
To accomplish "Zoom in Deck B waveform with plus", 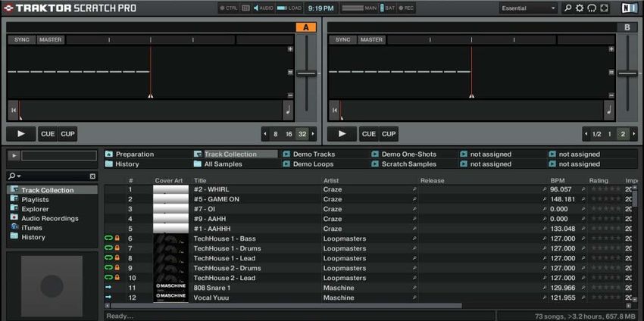I will pyautogui.click(x=611, y=49).
